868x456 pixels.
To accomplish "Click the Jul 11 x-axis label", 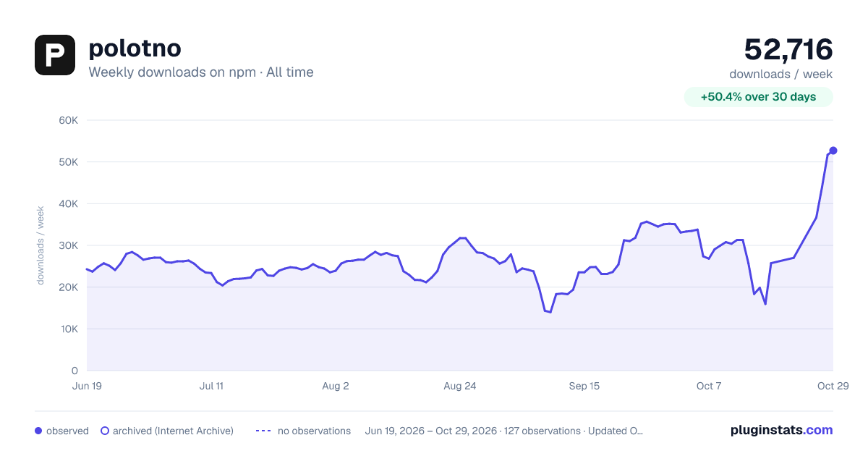I will pyautogui.click(x=211, y=386).
